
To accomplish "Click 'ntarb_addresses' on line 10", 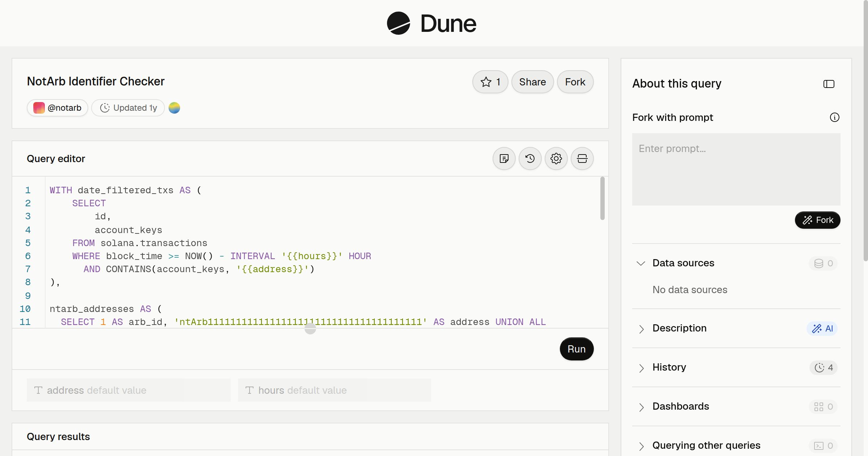I will 92,309.
